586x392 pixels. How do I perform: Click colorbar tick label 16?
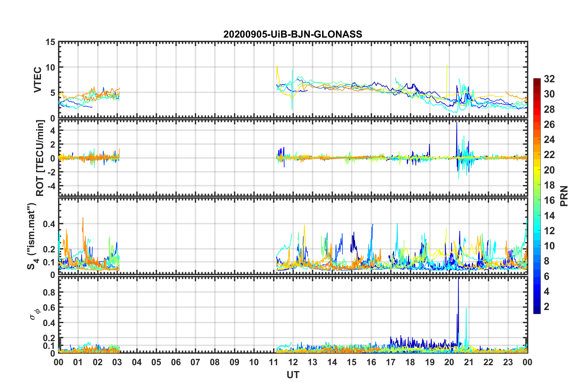549,200
